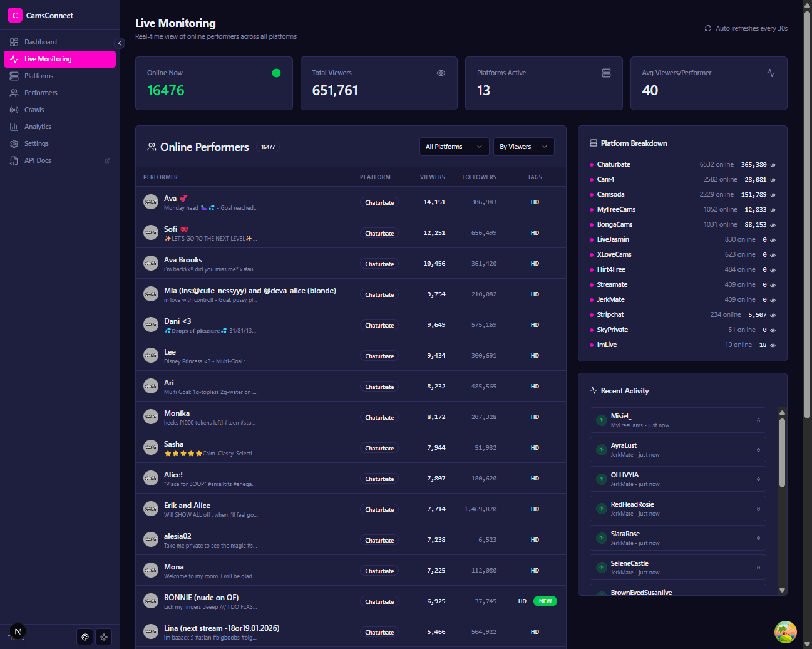The width and height of the screenshot is (812, 649).
Task: Open the theme palette picker at bottom left
Action: (85, 636)
